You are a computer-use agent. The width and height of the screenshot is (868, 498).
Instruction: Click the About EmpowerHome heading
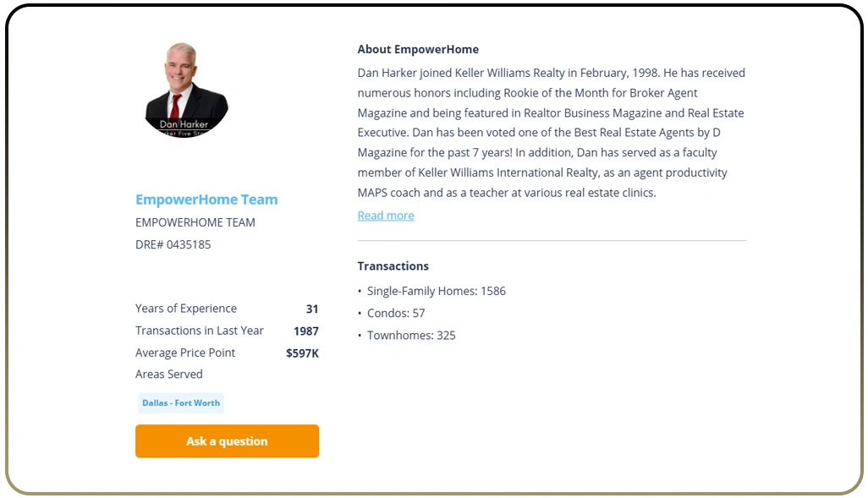418,50
